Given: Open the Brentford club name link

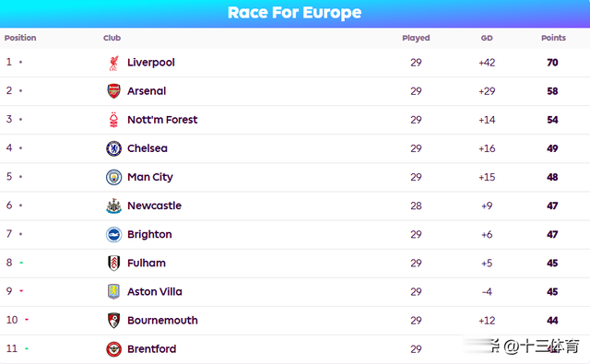Looking at the screenshot, I should point(151,349).
